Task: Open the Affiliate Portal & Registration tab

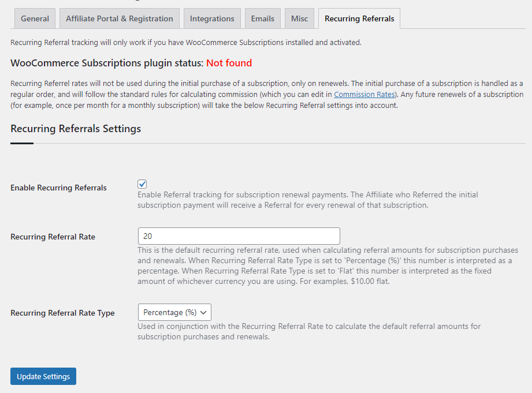Action: 119,18
